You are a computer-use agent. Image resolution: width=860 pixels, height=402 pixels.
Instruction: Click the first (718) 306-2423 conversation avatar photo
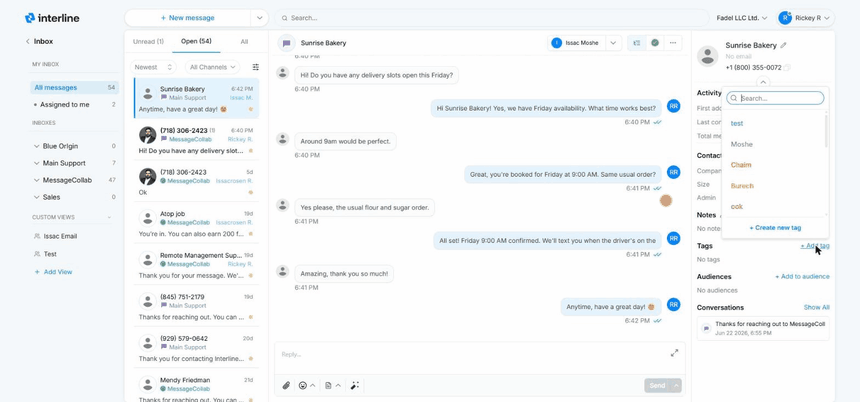(148, 135)
